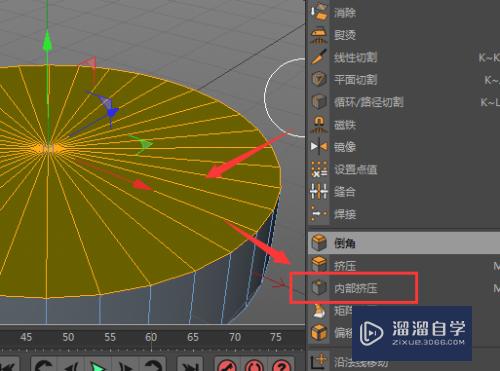Click the Iron (熨烫) tool icon

(x=319, y=35)
